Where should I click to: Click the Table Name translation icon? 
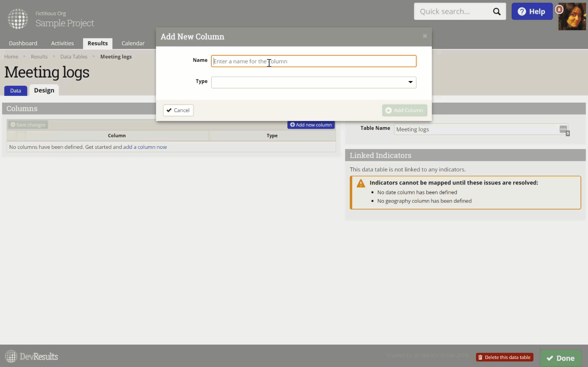[563, 129]
